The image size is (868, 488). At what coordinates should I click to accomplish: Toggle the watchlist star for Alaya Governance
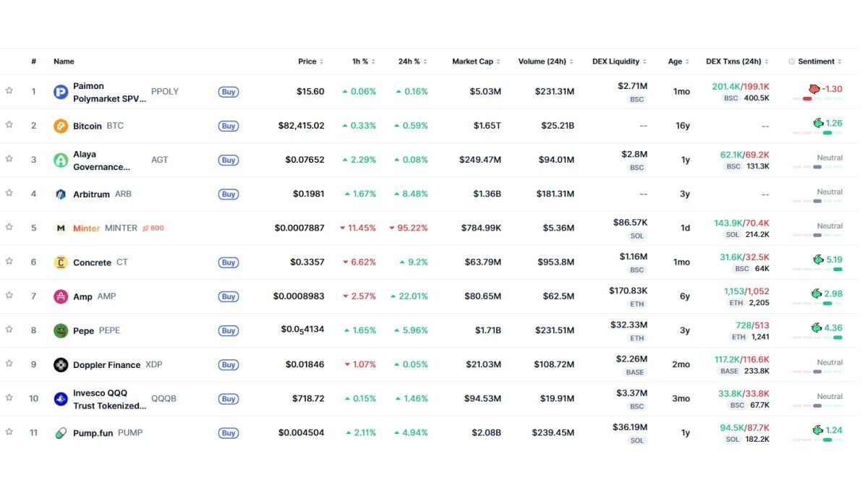[9, 159]
